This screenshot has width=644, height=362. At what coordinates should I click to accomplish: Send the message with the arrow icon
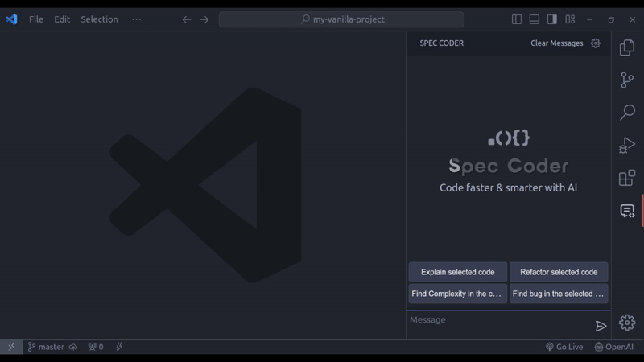coord(601,327)
